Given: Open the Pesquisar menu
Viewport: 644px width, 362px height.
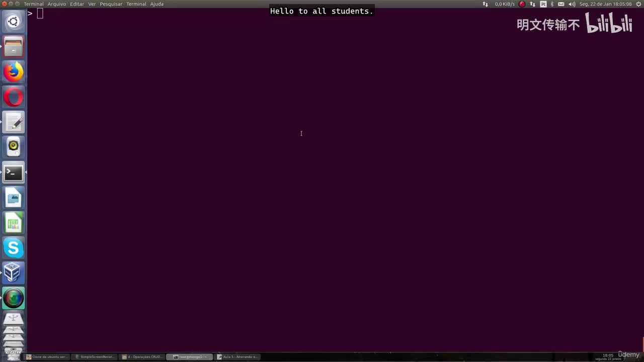Looking at the screenshot, I should [111, 4].
